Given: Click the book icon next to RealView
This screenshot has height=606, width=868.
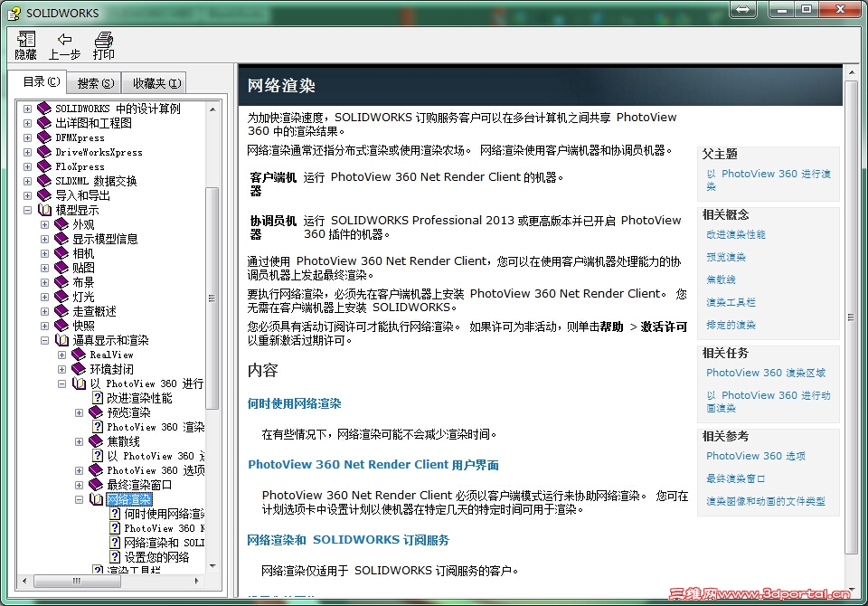Looking at the screenshot, I should coord(79,355).
